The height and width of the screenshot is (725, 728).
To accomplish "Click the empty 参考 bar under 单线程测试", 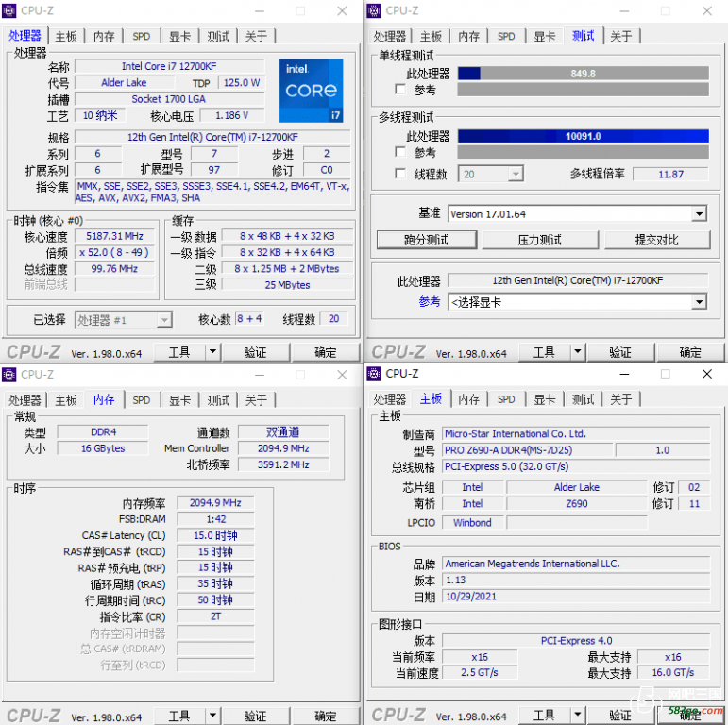I will coord(584,90).
